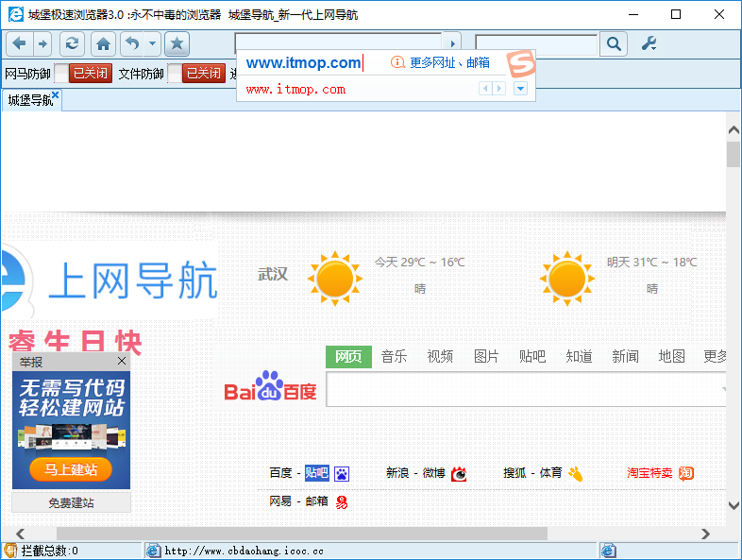The image size is (742, 560).
Task: Go forward with the forward arrow button
Action: pyautogui.click(x=43, y=44)
